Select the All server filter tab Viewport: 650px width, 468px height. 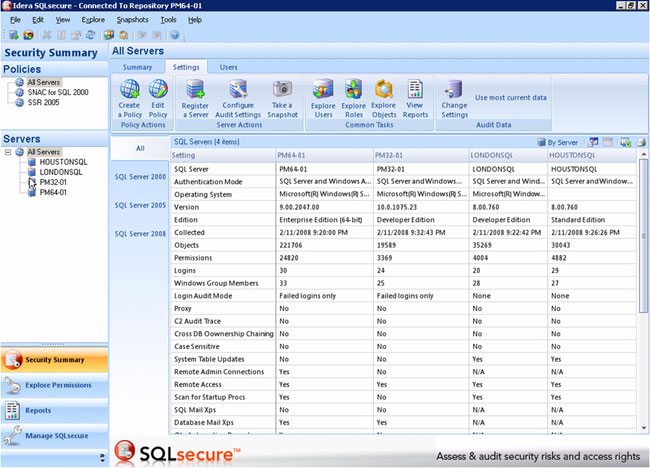[x=140, y=148]
